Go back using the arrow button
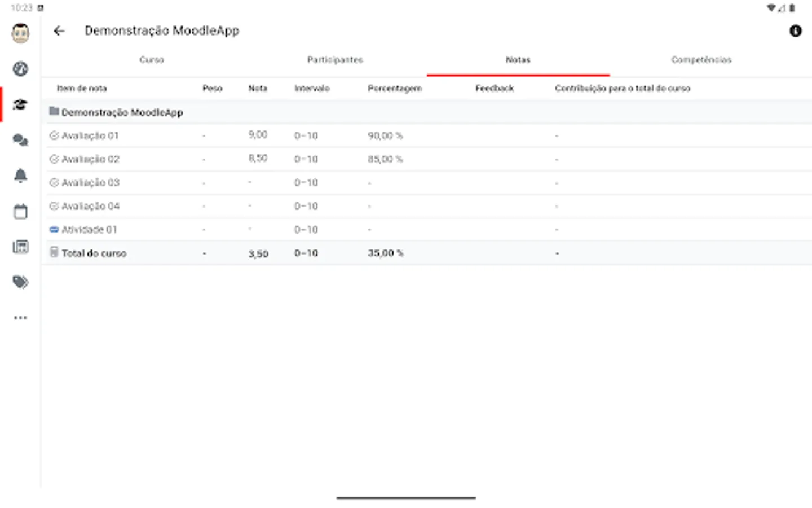 [x=59, y=31]
